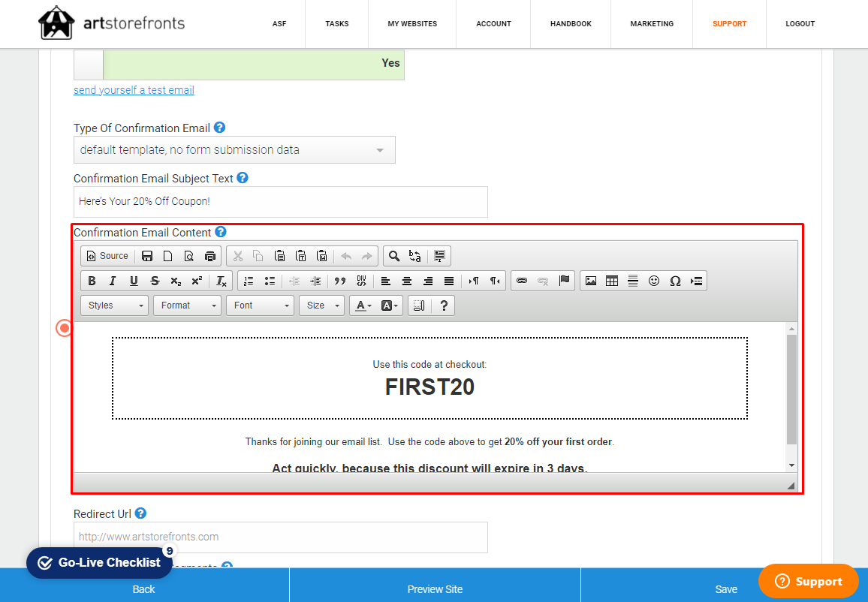Open the Styles dropdown
The image size is (868, 602).
coord(115,306)
